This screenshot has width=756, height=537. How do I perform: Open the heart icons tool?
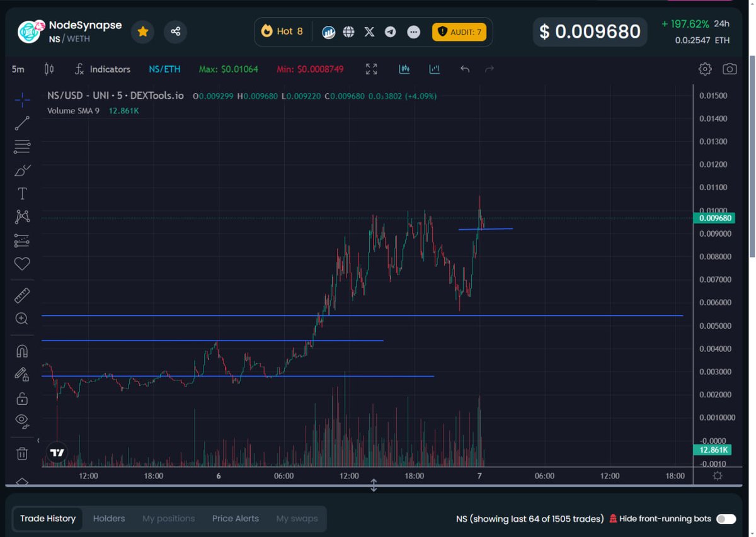[22, 264]
